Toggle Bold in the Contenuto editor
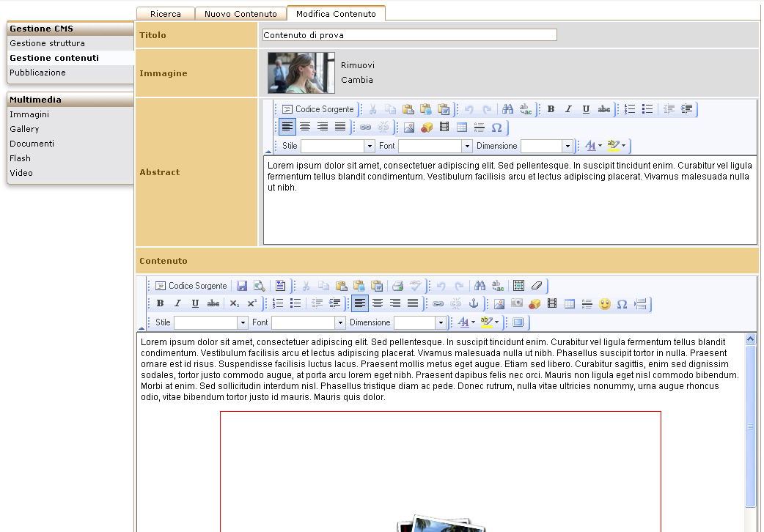The height and width of the screenshot is (532, 764). tap(160, 303)
